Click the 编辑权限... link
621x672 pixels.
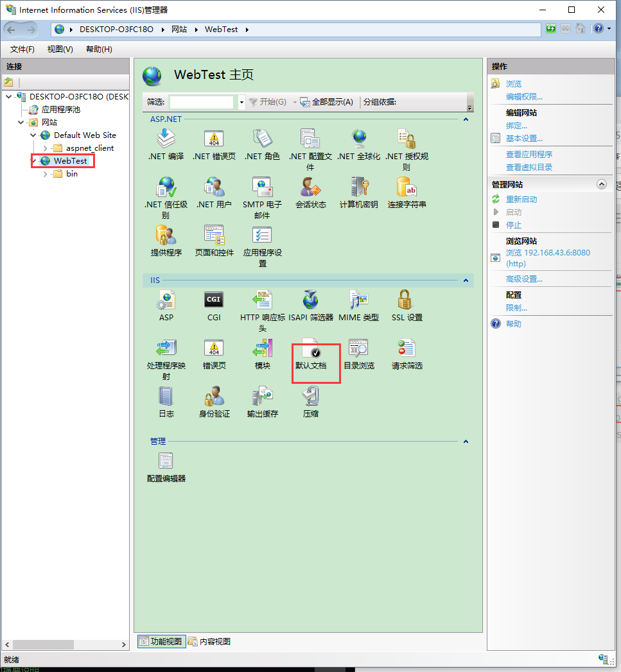click(524, 97)
